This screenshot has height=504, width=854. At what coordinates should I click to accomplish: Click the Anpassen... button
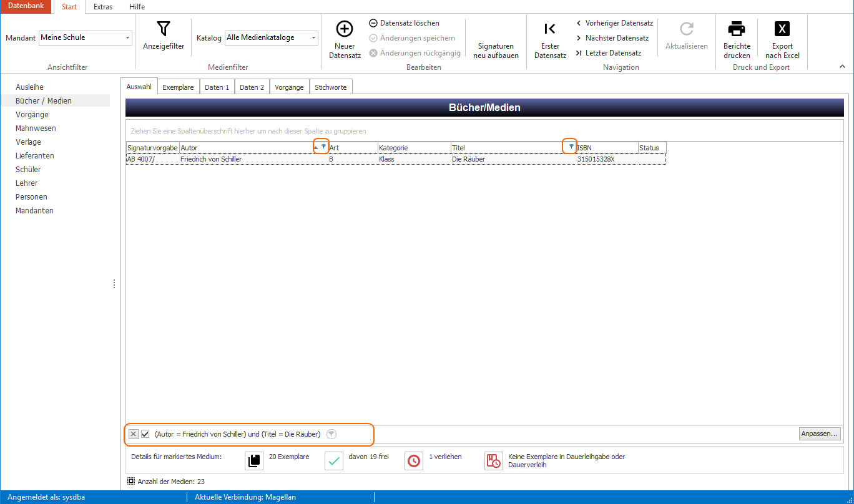tap(820, 434)
